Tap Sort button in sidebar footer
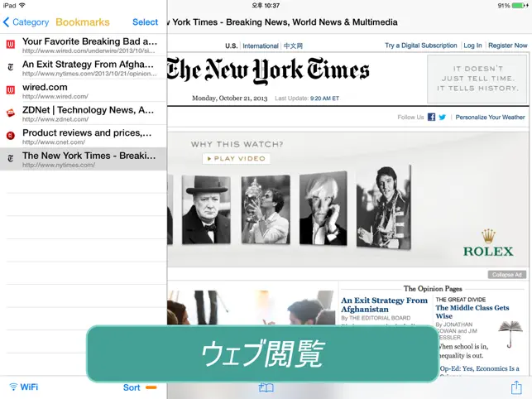 [132, 387]
